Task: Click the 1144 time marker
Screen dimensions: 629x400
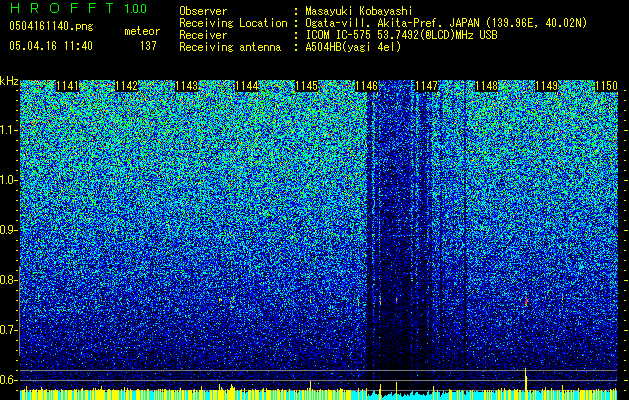Action: click(246, 86)
